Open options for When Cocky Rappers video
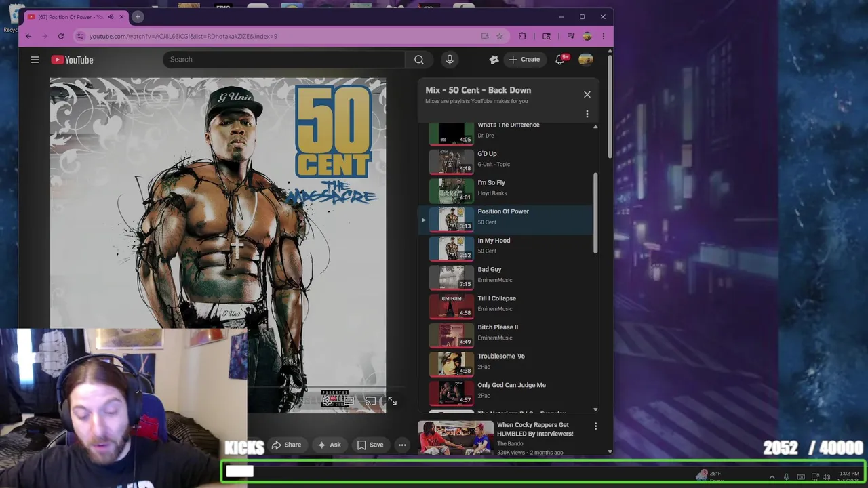This screenshot has width=868, height=488. click(595, 426)
